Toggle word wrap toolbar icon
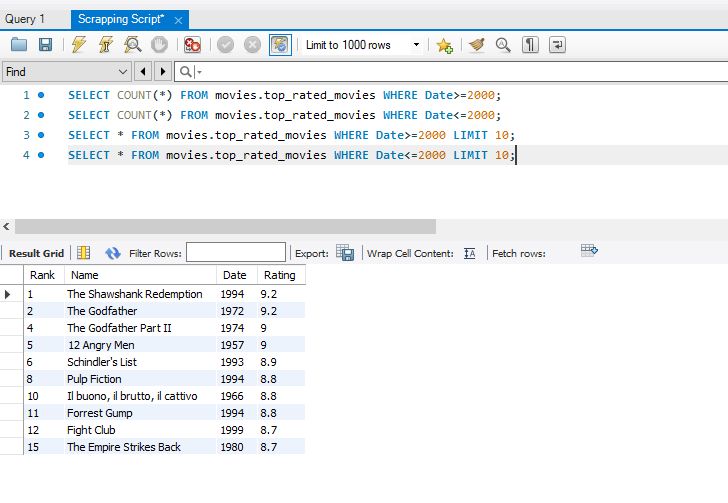The image size is (728, 503). tap(557, 45)
